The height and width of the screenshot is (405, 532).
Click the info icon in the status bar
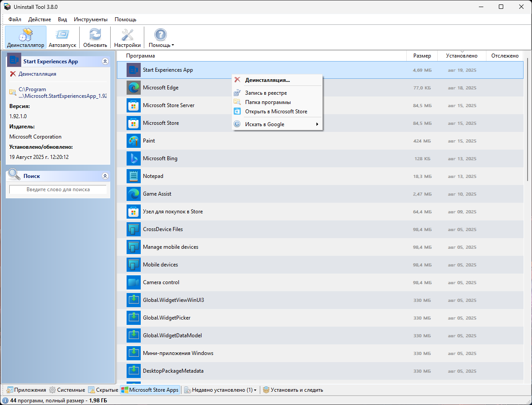(x=5, y=401)
